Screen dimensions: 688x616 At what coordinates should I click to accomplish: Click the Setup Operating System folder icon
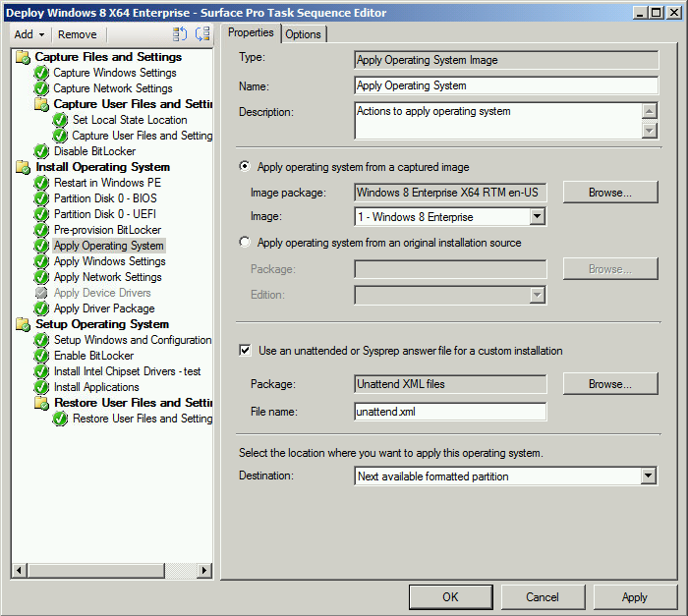(x=23, y=324)
